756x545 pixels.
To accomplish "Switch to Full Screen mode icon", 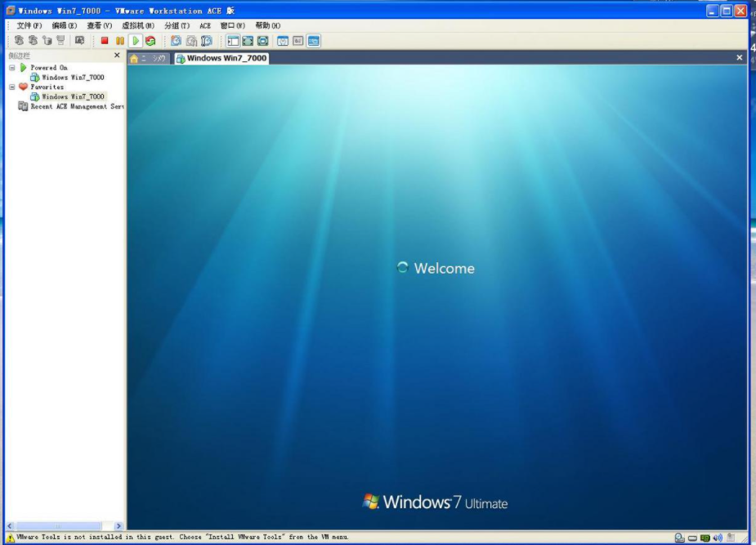I will coord(248,41).
